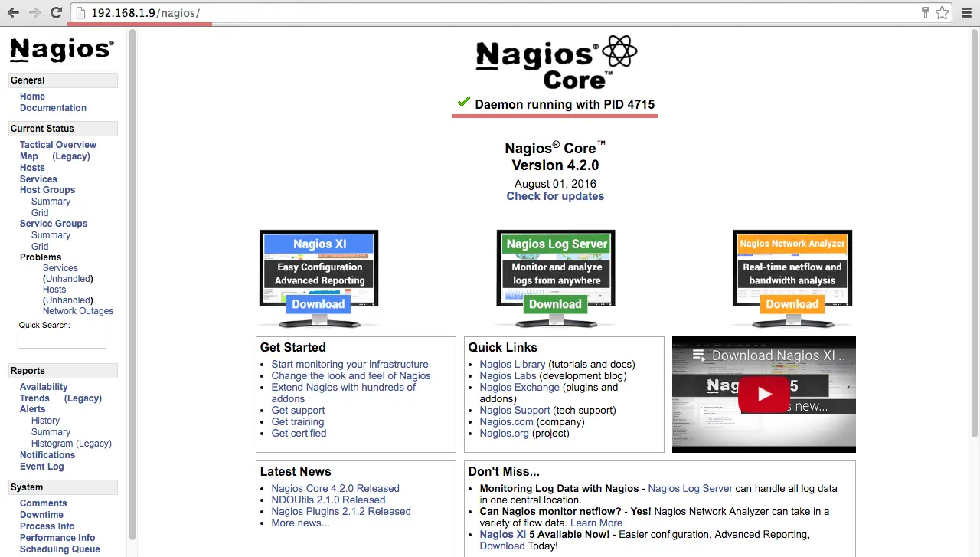980x557 pixels.
Task: Open NDOUtils 2.1.0 Released news
Action: pos(328,500)
